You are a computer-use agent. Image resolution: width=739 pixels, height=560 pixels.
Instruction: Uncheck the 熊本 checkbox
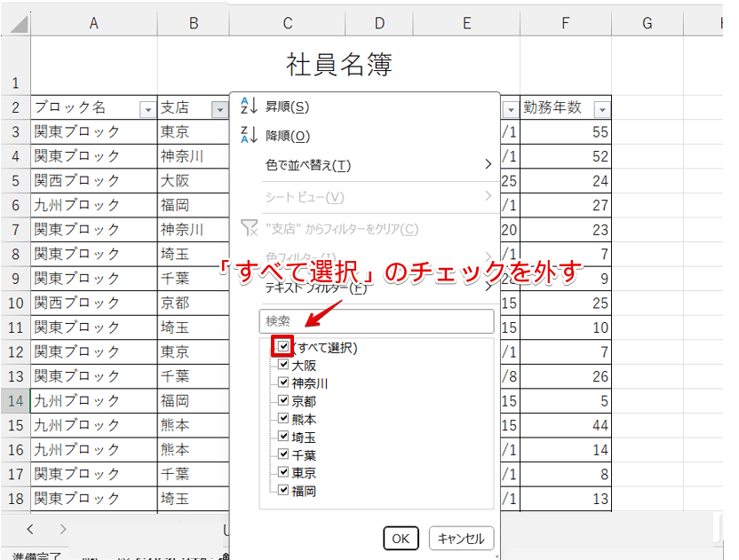tap(283, 418)
